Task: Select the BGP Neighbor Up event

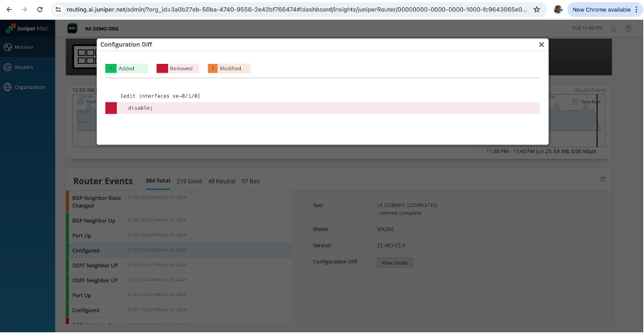Action: [179, 221]
